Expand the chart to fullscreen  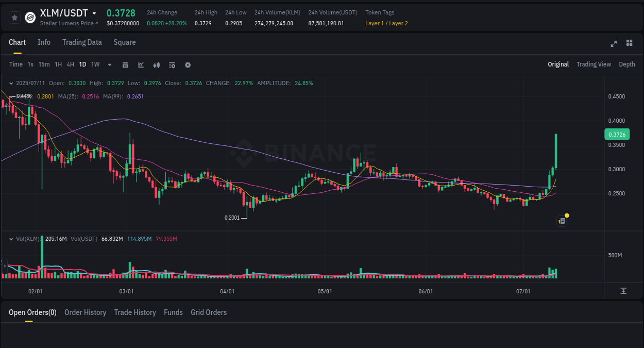point(613,44)
